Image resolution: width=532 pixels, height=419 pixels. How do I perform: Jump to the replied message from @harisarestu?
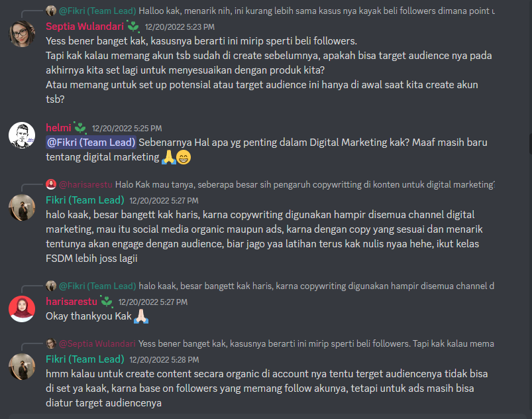(x=305, y=185)
